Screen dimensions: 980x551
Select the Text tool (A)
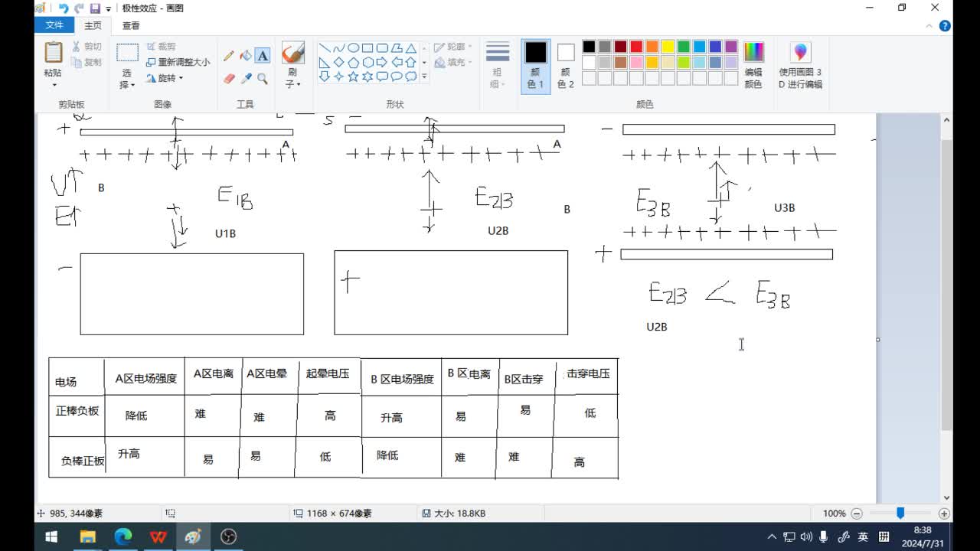[x=263, y=56]
